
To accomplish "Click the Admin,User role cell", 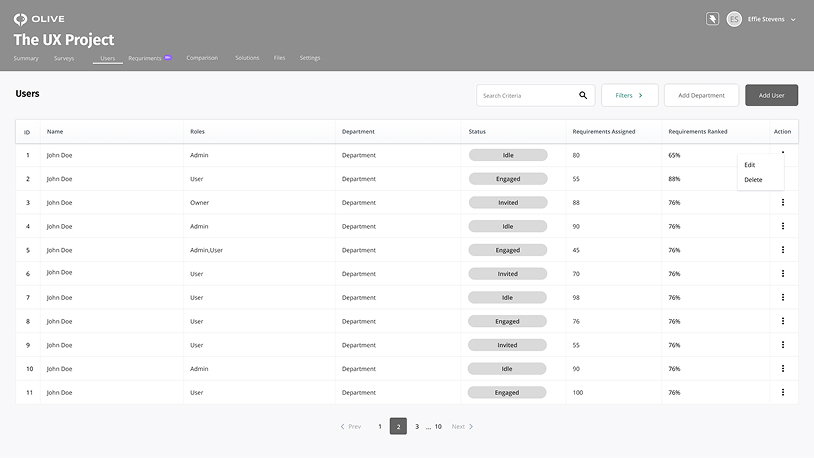I will point(206,250).
